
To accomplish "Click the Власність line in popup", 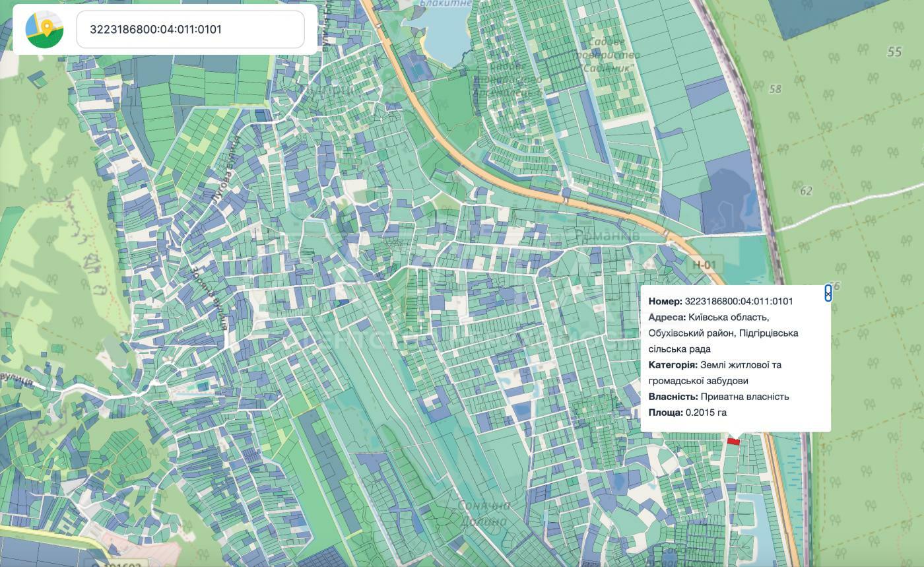I will pos(719,397).
